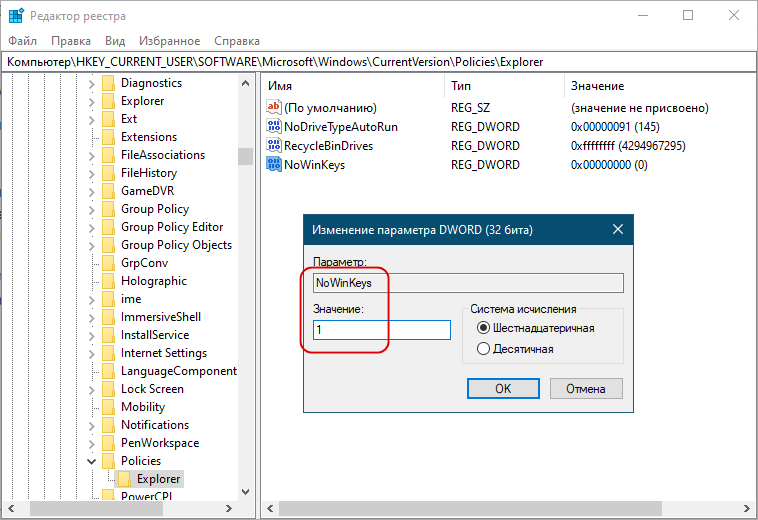Click the tree pane vertical scrollbar thumb

click(x=245, y=156)
